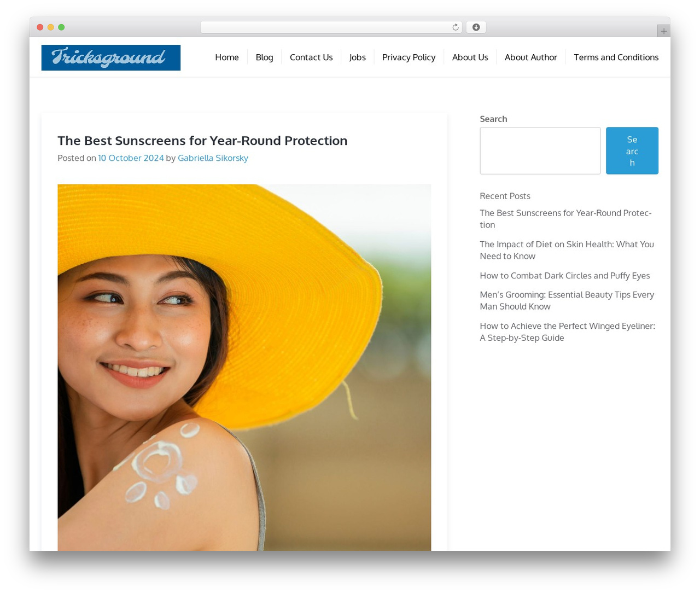Focus the sidebar search input field
The height and width of the screenshot is (593, 700).
coord(540,151)
